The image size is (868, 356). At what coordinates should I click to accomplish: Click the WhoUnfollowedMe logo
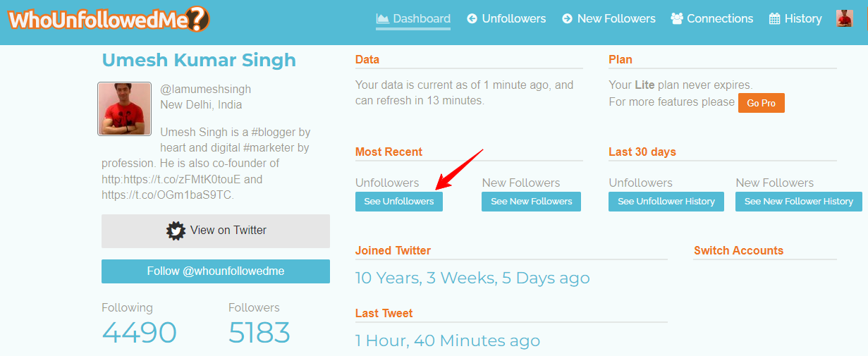coord(109,19)
